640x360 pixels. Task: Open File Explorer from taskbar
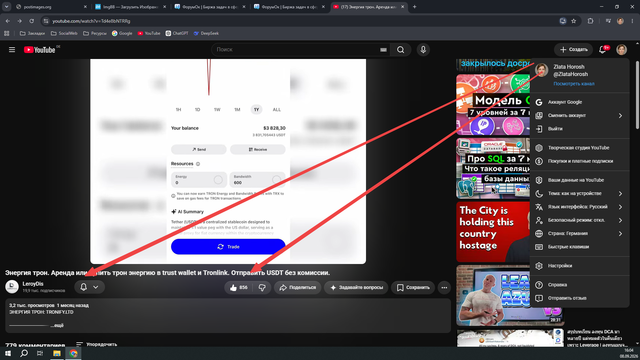coord(57,353)
